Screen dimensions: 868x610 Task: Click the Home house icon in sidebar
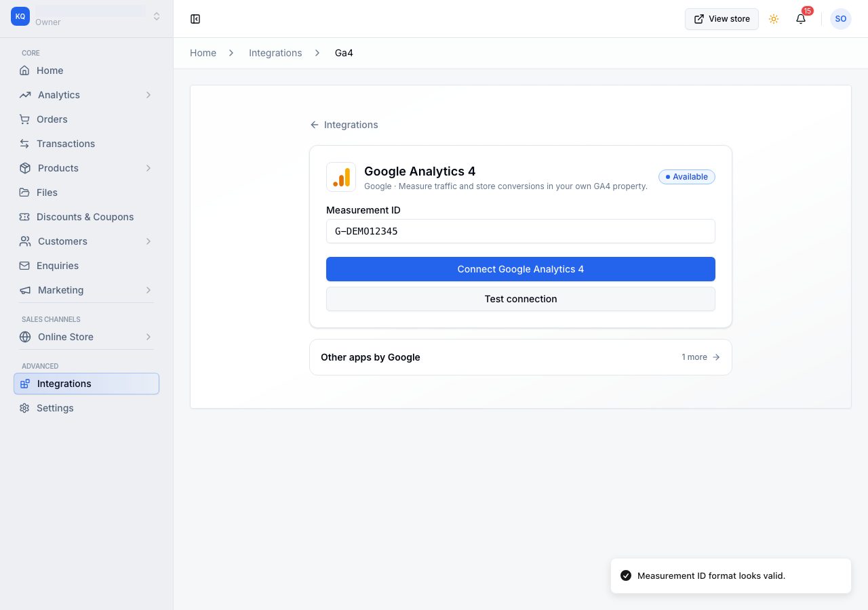[x=24, y=70]
